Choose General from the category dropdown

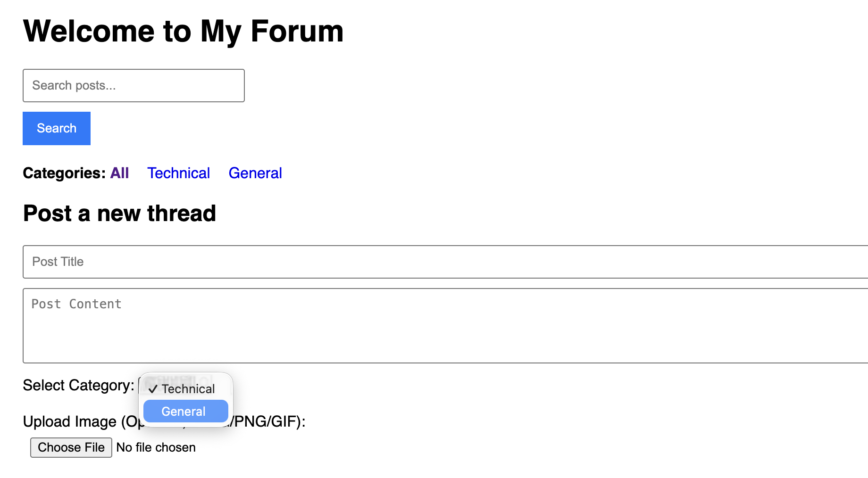[184, 411]
